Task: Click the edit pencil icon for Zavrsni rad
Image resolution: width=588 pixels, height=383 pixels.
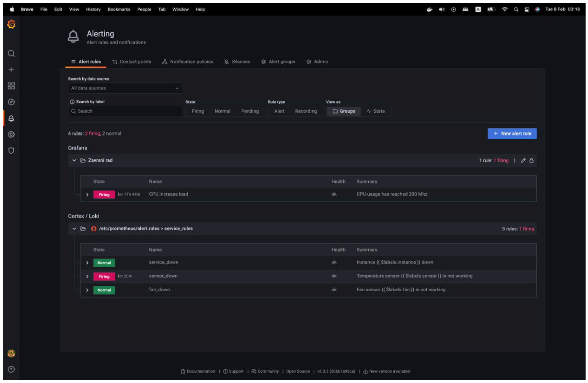Action: [x=523, y=161]
